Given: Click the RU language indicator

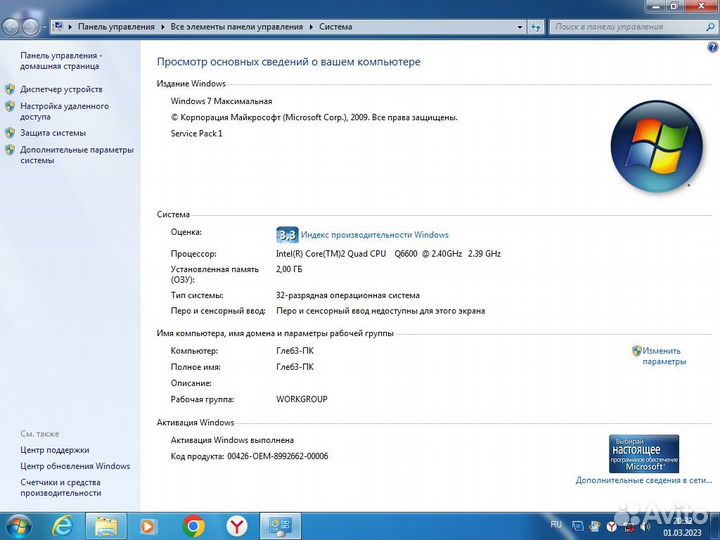Looking at the screenshot, I should click(x=556, y=524).
